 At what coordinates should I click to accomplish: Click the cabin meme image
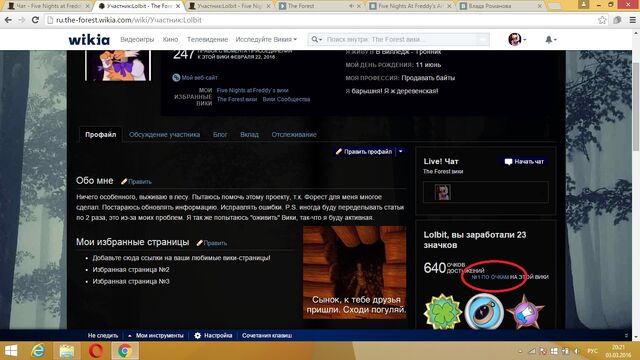click(x=355, y=272)
